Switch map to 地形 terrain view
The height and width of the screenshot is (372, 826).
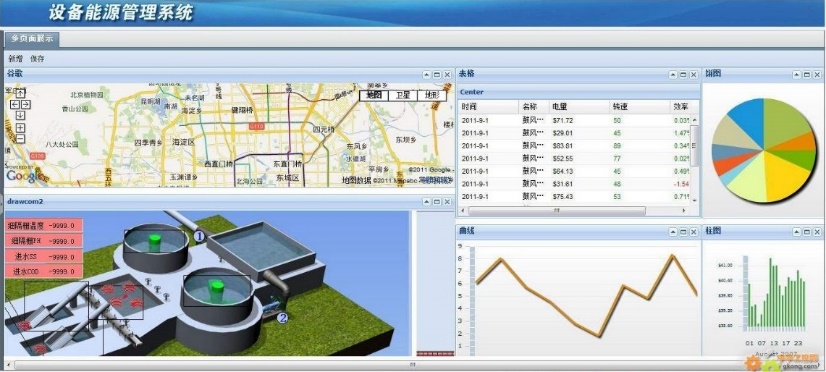(x=431, y=95)
